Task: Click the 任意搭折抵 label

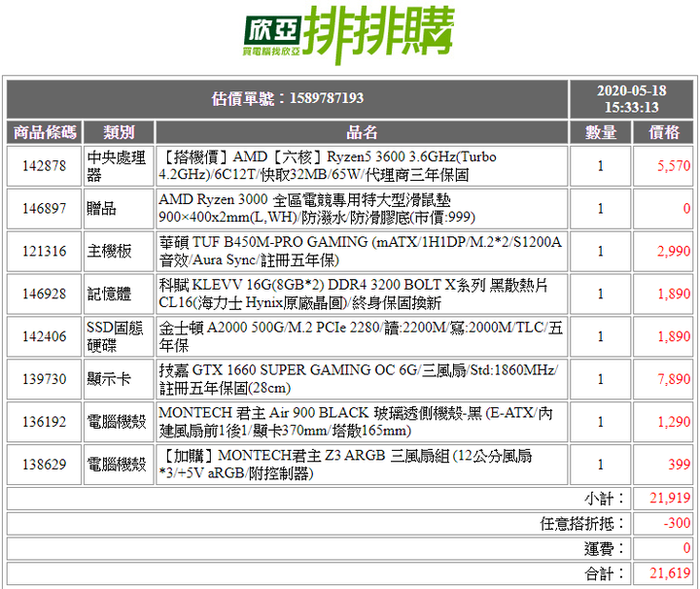Action: point(581,524)
